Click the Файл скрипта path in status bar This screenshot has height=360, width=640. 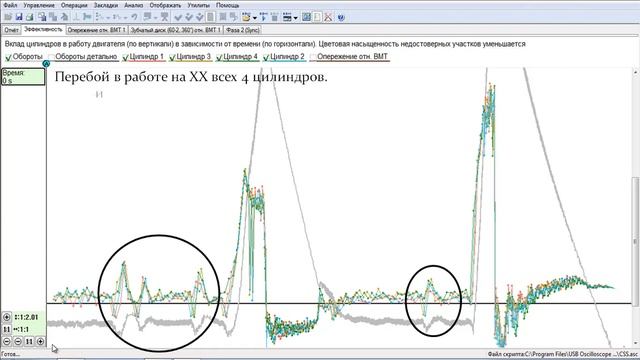click(562, 354)
